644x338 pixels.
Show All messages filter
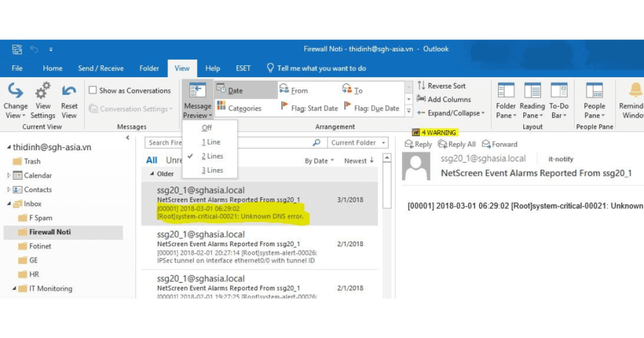tap(152, 160)
